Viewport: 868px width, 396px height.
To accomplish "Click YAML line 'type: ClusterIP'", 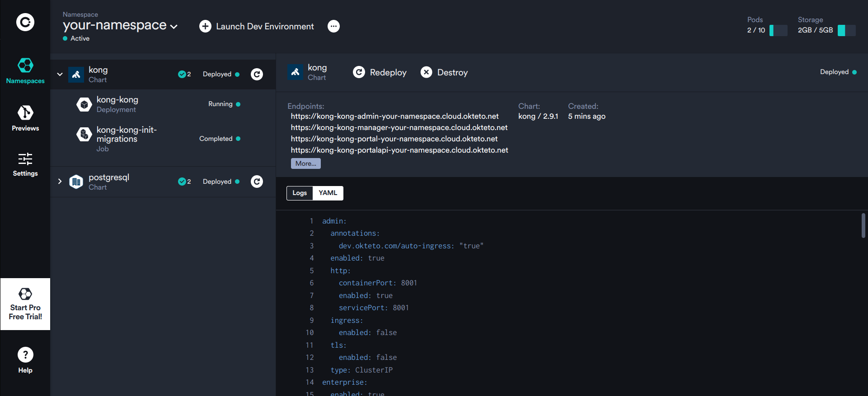I will 361,370.
